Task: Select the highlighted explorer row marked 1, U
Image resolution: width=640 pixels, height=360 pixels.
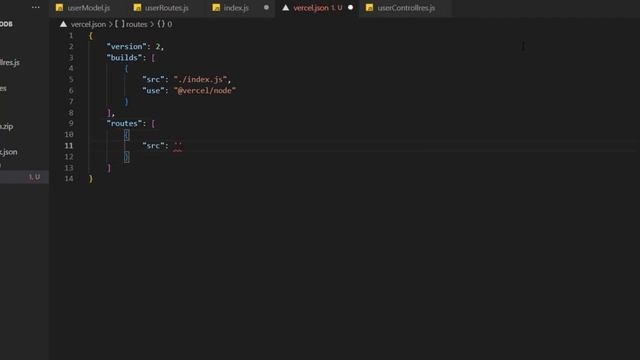Action: (x=24, y=177)
